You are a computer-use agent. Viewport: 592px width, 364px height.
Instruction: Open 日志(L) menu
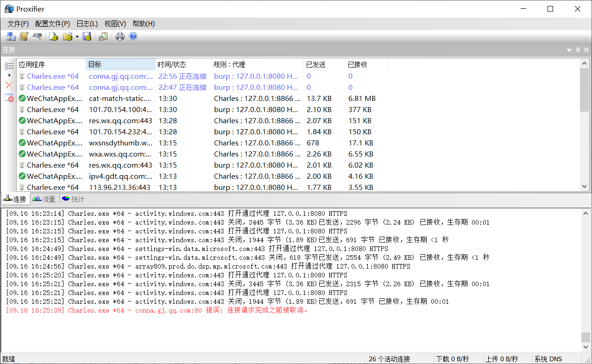(x=87, y=24)
